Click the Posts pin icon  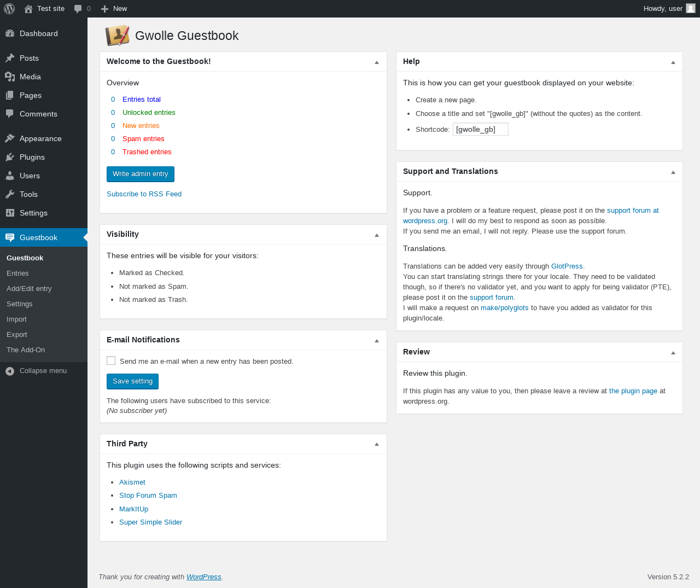10,58
